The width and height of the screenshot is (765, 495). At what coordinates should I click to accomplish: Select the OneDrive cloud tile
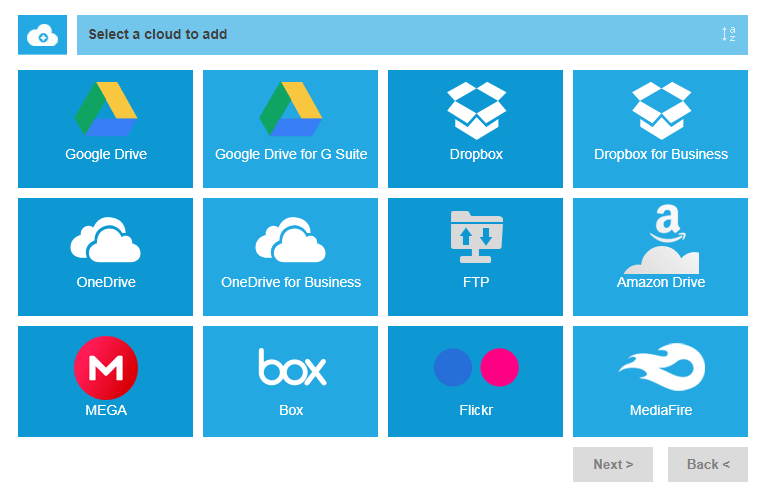click(105, 257)
